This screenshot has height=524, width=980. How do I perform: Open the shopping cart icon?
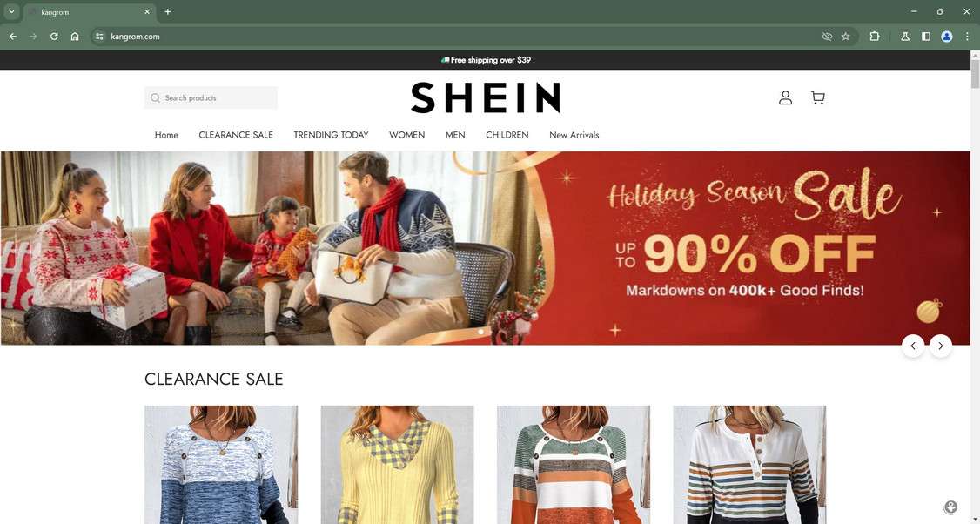(x=817, y=97)
